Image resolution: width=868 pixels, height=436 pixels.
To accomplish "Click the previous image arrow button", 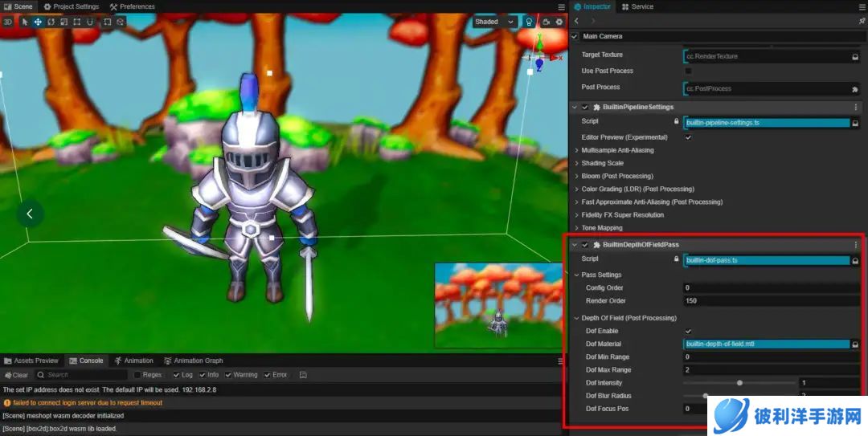I will (30, 214).
